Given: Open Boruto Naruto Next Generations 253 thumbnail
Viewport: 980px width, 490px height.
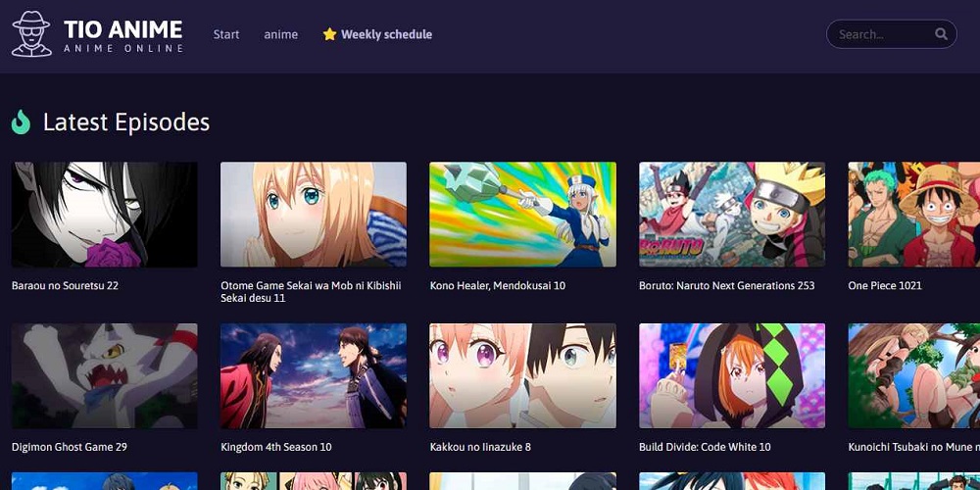Looking at the screenshot, I should pos(732,215).
